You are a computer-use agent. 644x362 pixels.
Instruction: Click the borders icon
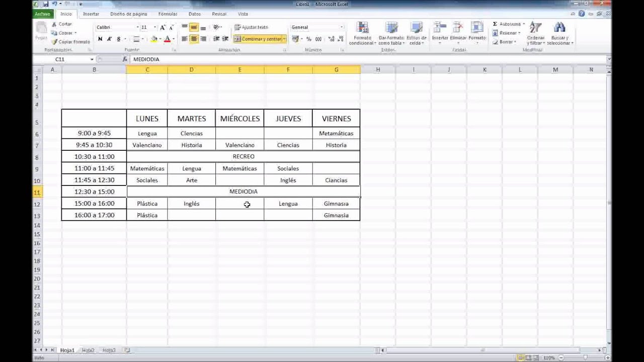[136, 39]
